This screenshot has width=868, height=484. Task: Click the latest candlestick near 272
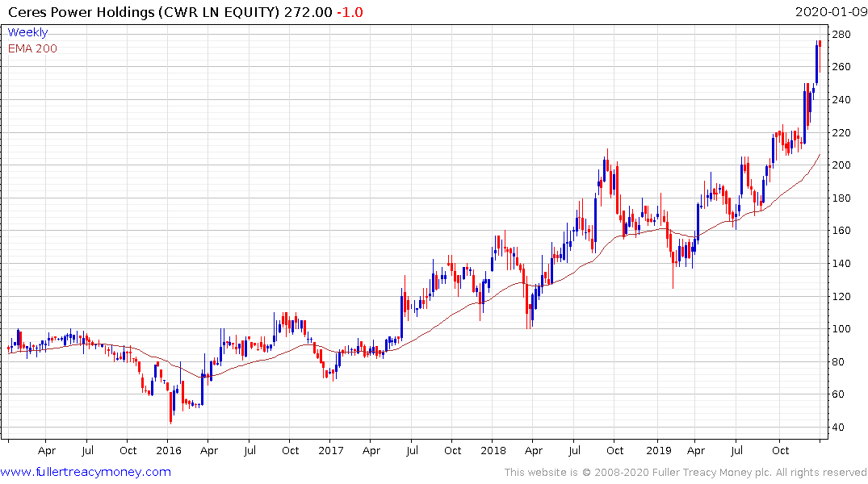820,56
